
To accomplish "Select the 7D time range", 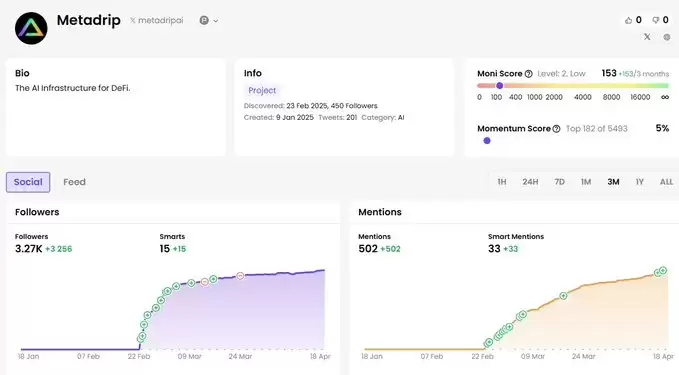I will [559, 182].
